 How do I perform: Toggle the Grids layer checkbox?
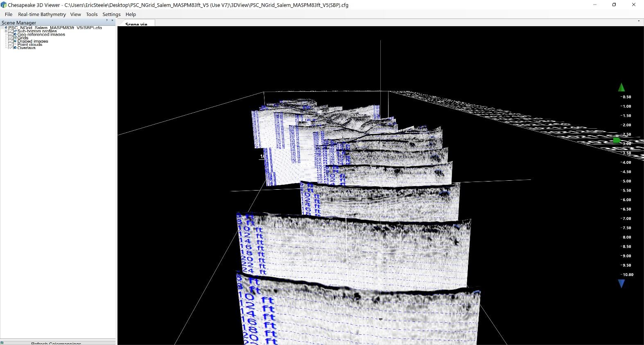click(11, 38)
